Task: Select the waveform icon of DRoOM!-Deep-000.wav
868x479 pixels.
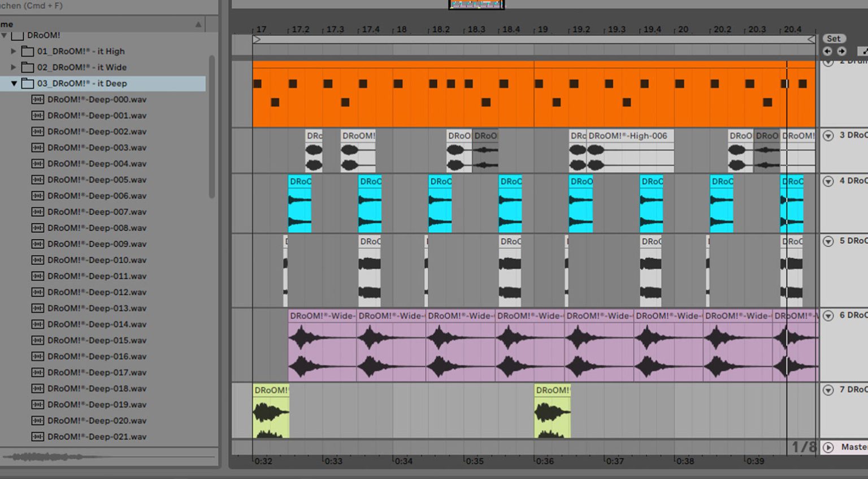Action: pos(37,99)
